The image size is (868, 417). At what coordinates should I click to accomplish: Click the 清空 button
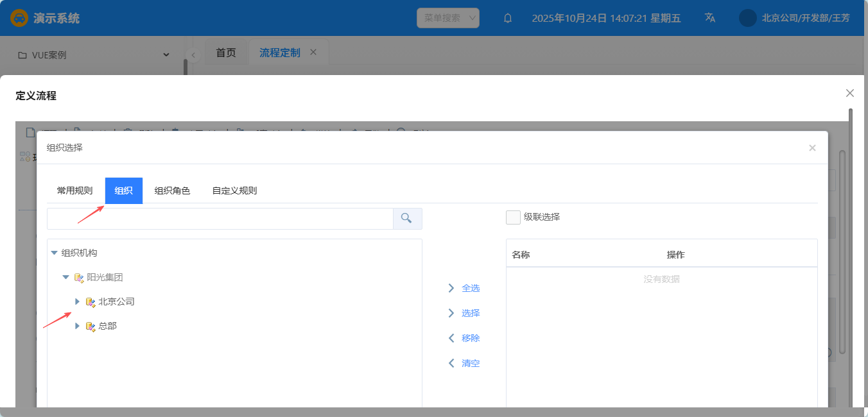coord(464,363)
